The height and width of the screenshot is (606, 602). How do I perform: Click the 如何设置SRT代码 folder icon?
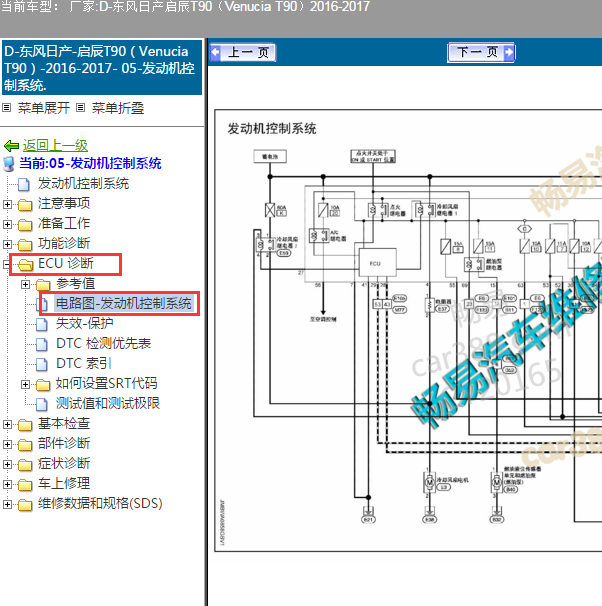(x=43, y=385)
